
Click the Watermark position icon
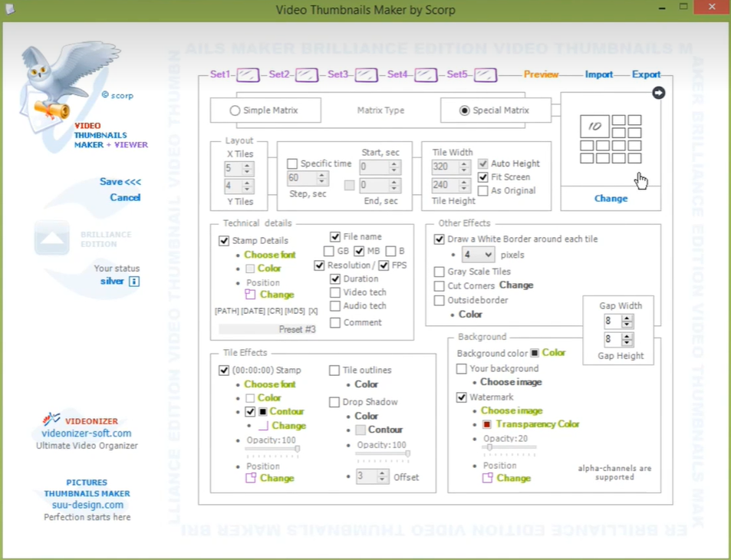pyautogui.click(x=487, y=478)
